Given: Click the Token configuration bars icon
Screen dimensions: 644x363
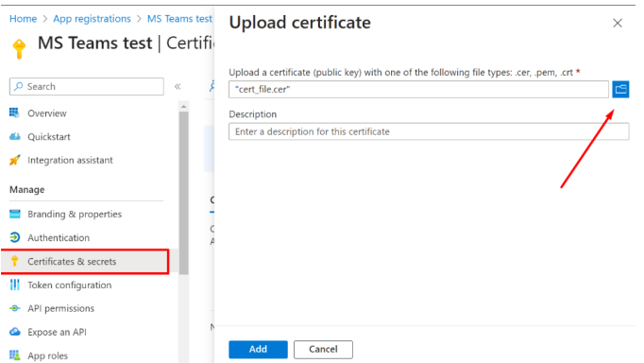Looking at the screenshot, I should (x=15, y=285).
